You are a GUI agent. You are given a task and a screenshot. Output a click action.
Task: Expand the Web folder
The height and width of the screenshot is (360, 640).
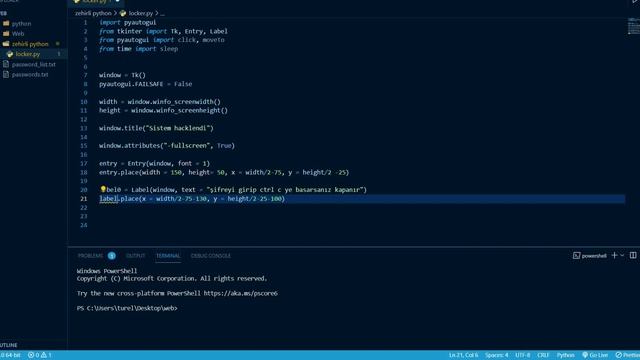[x=18, y=34]
